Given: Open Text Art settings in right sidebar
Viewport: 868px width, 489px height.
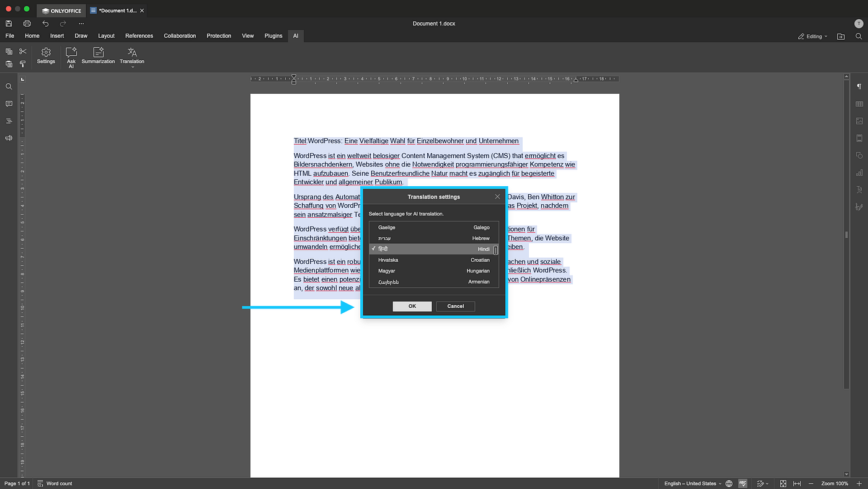Looking at the screenshot, I should point(859,189).
